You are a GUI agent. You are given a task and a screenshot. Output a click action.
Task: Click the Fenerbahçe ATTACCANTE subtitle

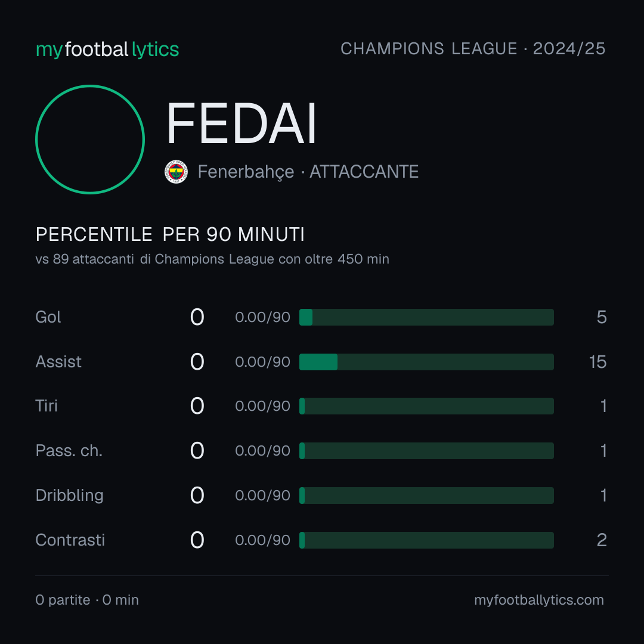[x=308, y=172]
